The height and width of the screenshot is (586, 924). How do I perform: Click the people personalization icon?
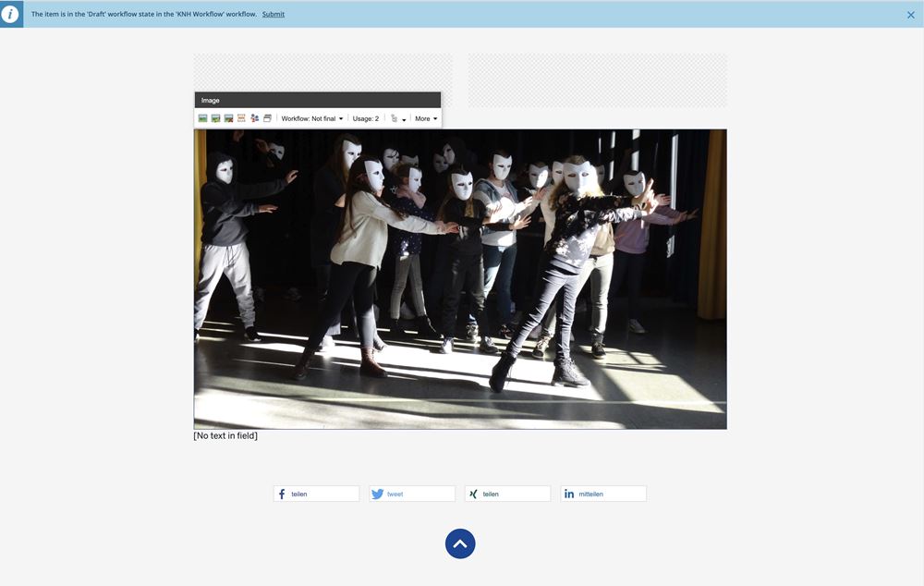pos(254,118)
